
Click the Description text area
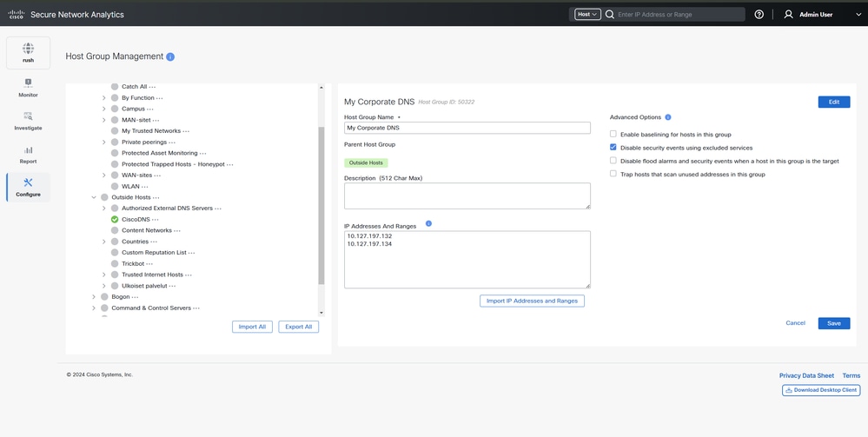pyautogui.click(x=467, y=196)
